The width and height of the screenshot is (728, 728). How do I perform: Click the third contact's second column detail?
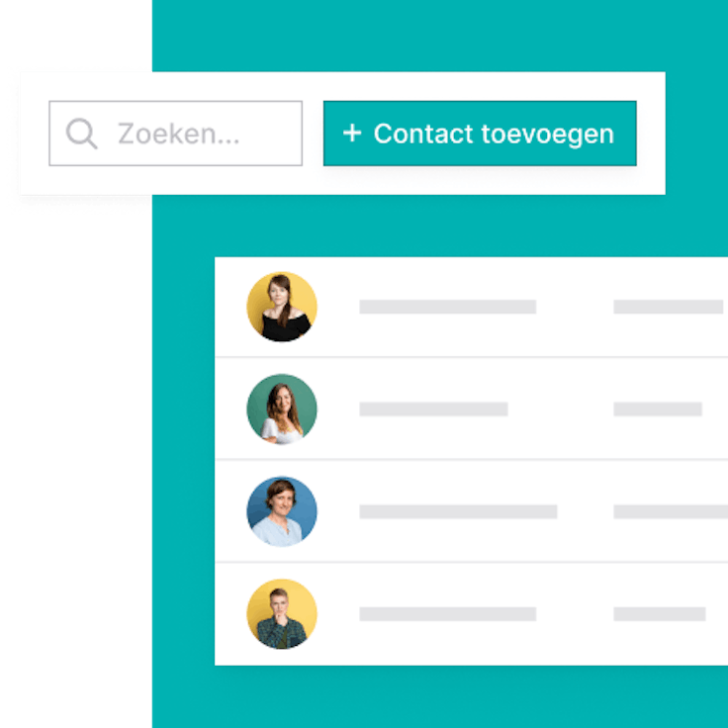(671, 511)
